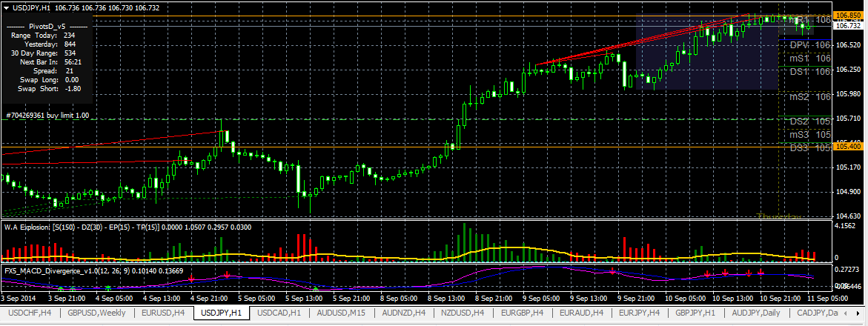Click the Yesterday 844 row
This screenshot has width=868, height=326.
pos(50,44)
